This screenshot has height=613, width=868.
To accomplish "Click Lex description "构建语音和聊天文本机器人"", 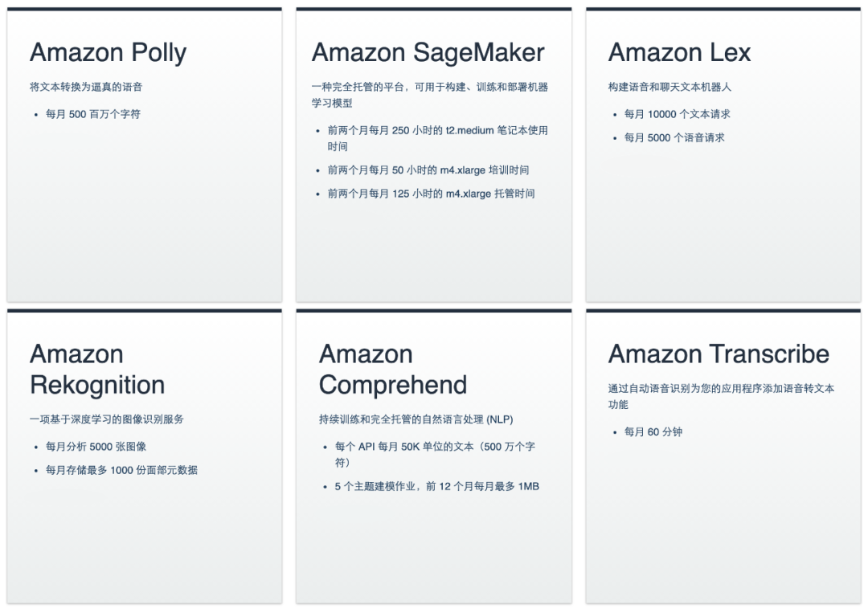I will [669, 87].
